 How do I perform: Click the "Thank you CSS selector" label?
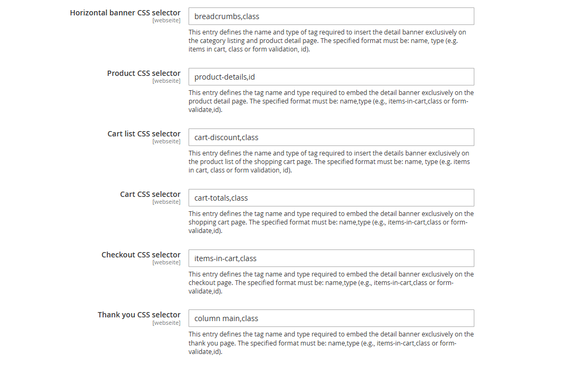[139, 315]
